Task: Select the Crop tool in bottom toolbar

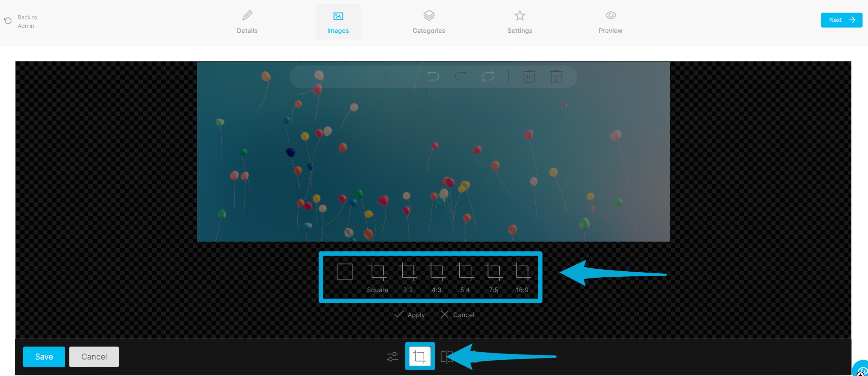Action: pyautogui.click(x=420, y=356)
